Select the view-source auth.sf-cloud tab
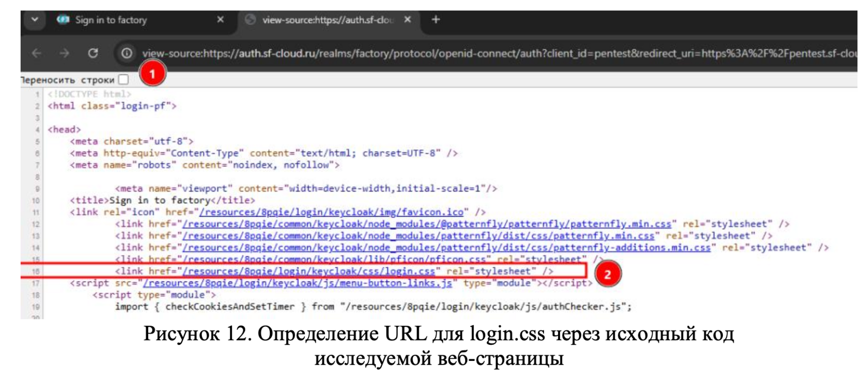This screenshot has height=378, width=868. [x=328, y=20]
